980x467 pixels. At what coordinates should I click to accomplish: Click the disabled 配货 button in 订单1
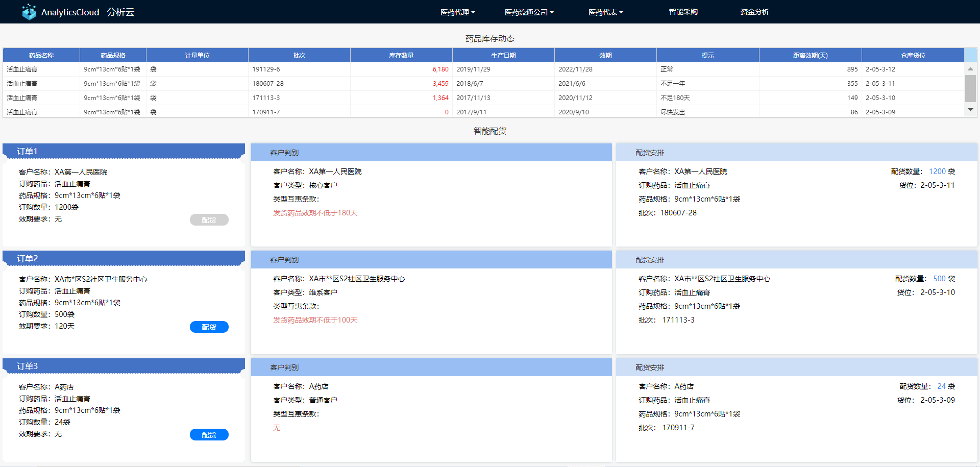pos(209,219)
